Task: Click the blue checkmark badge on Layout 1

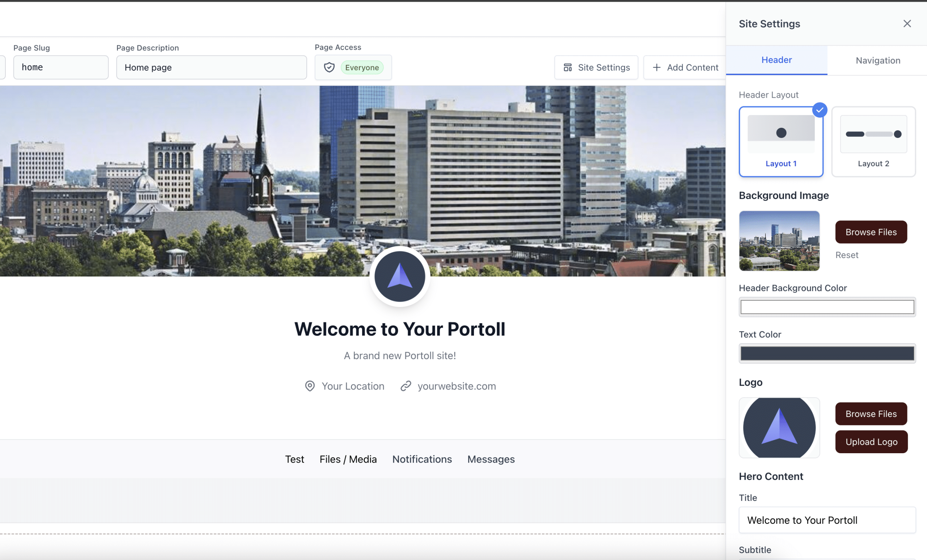Action: (x=819, y=110)
